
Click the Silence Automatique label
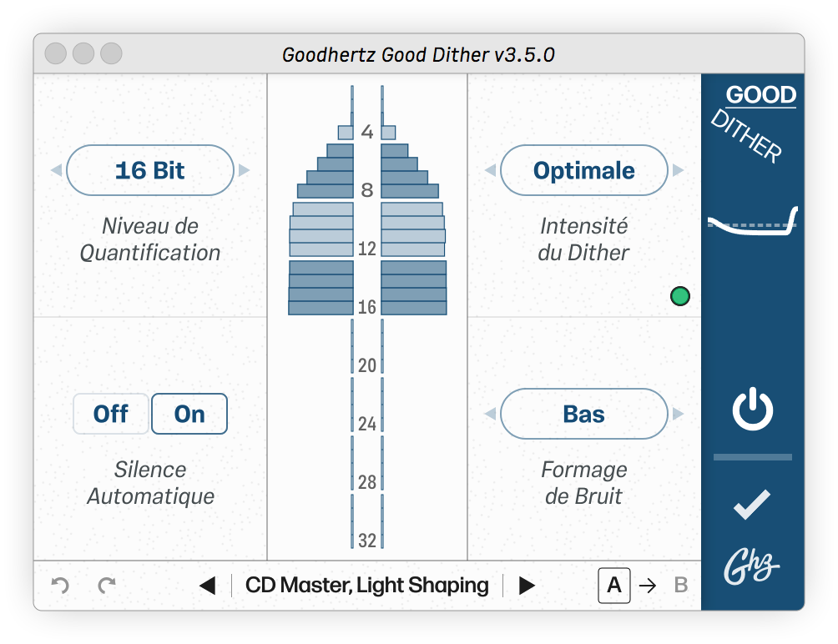click(x=150, y=483)
